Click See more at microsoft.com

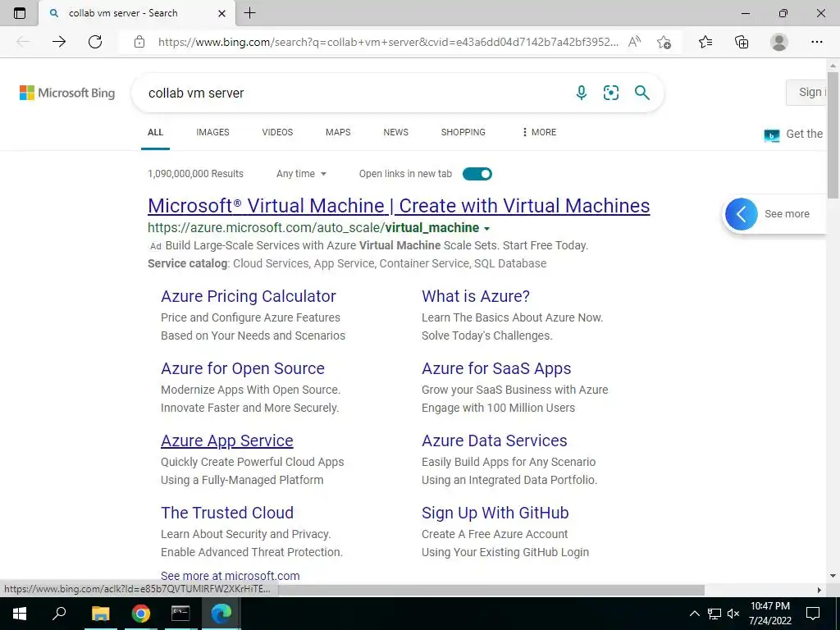click(x=231, y=576)
